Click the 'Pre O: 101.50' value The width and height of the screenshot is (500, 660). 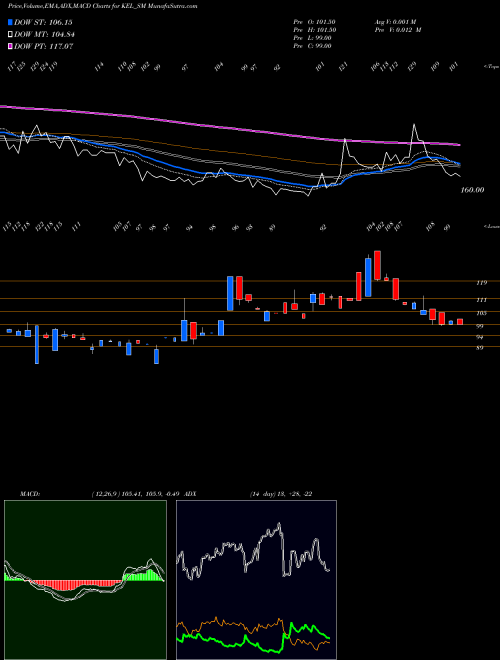pos(314,22)
